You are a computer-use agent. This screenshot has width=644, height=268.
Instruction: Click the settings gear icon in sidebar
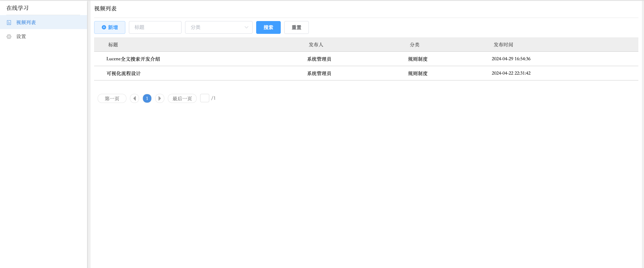click(x=9, y=37)
